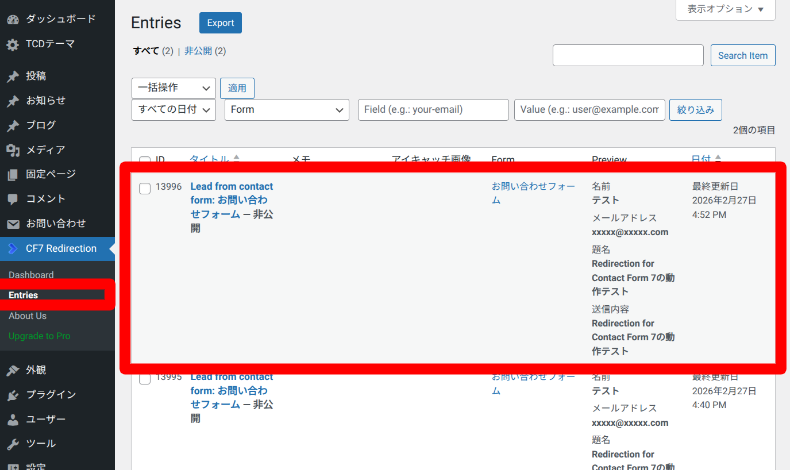Toggle the select-all checkbox in table header

coord(145,160)
